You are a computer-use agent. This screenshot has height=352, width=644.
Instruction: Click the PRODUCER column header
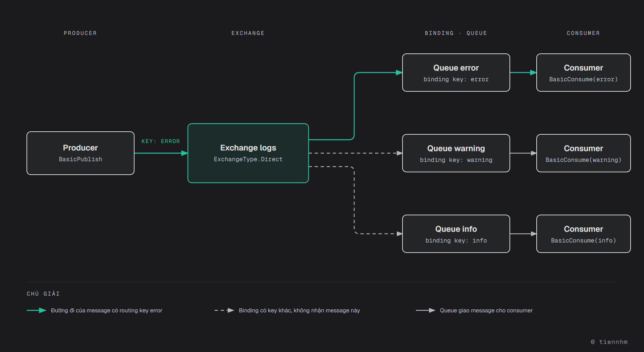[80, 33]
